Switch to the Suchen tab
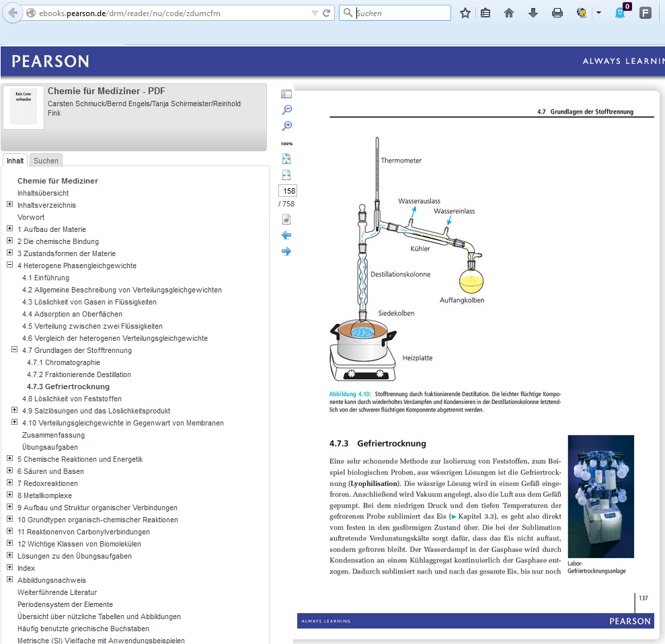The image size is (665, 644). pos(46,161)
